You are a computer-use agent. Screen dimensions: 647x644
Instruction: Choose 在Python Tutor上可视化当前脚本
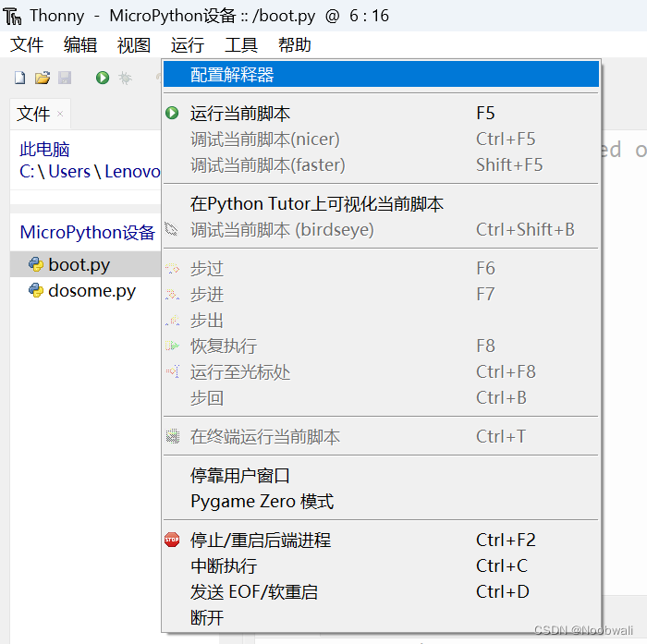(x=381, y=204)
